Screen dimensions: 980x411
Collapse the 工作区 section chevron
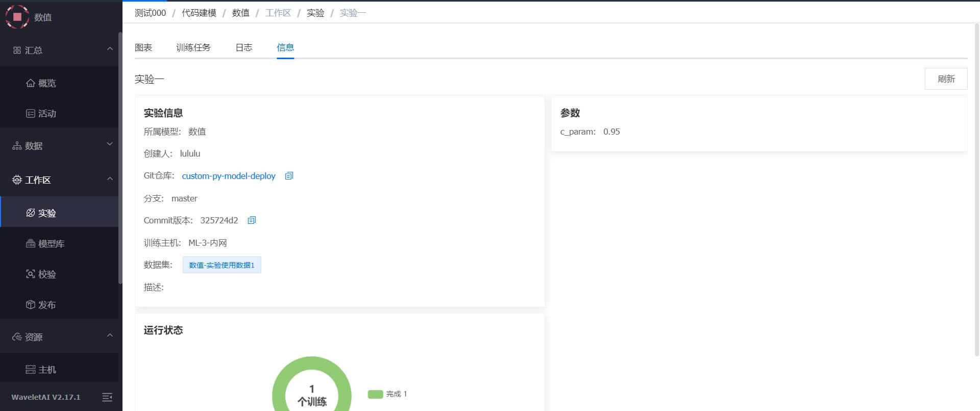110,178
